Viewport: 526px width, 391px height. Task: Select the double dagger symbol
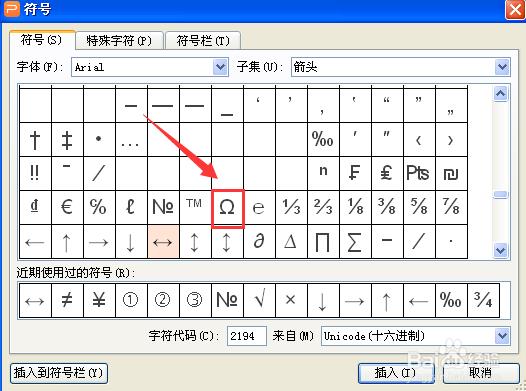67,139
